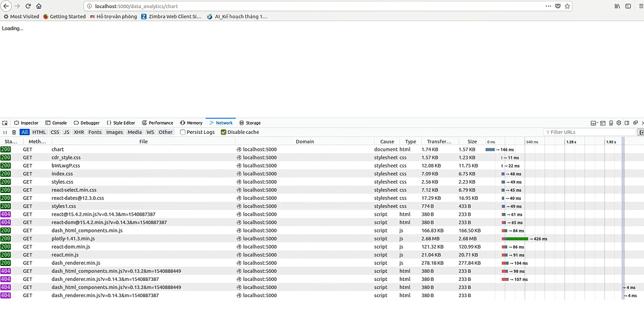This screenshot has height=309, width=644.
Task: Sort requests by Domain column header
Action: coord(305,141)
